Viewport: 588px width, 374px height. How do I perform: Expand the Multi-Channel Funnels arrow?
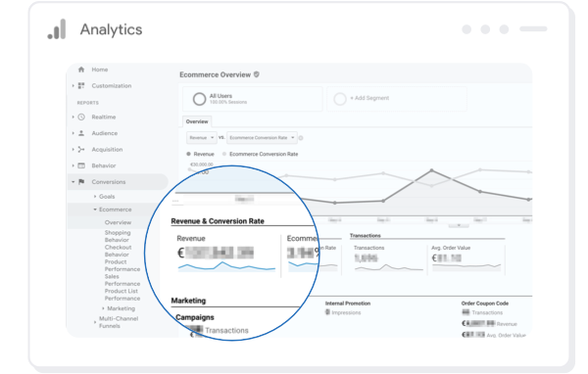click(95, 322)
